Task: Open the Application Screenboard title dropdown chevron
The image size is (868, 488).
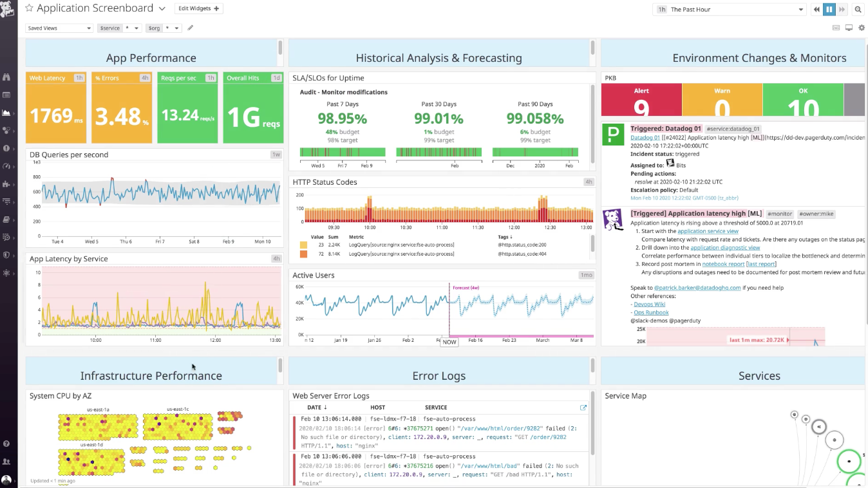Action: tap(162, 9)
